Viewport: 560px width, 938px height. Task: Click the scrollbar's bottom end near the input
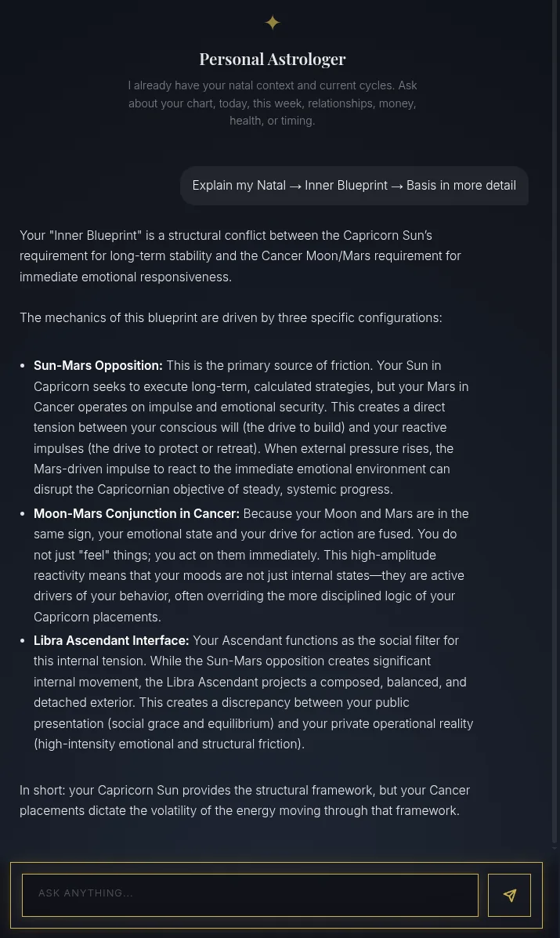tap(555, 847)
